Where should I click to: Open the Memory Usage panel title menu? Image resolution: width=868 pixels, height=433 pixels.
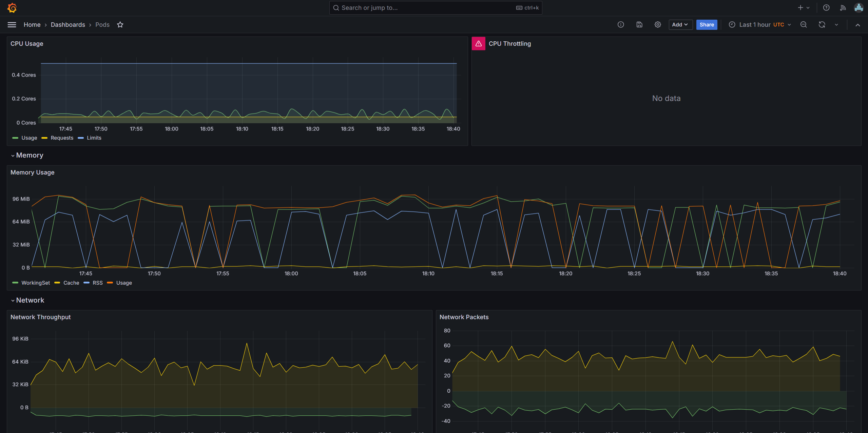33,172
